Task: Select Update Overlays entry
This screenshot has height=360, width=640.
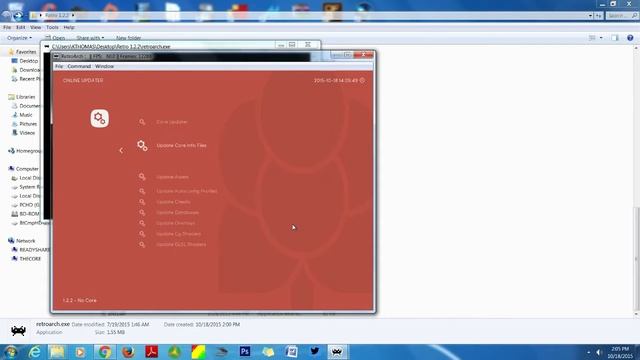Action: tap(176, 223)
